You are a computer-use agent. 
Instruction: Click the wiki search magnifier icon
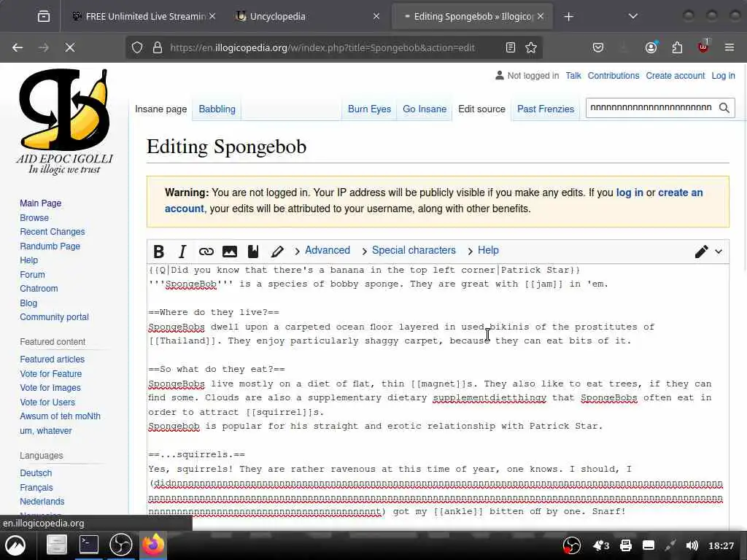tap(724, 108)
